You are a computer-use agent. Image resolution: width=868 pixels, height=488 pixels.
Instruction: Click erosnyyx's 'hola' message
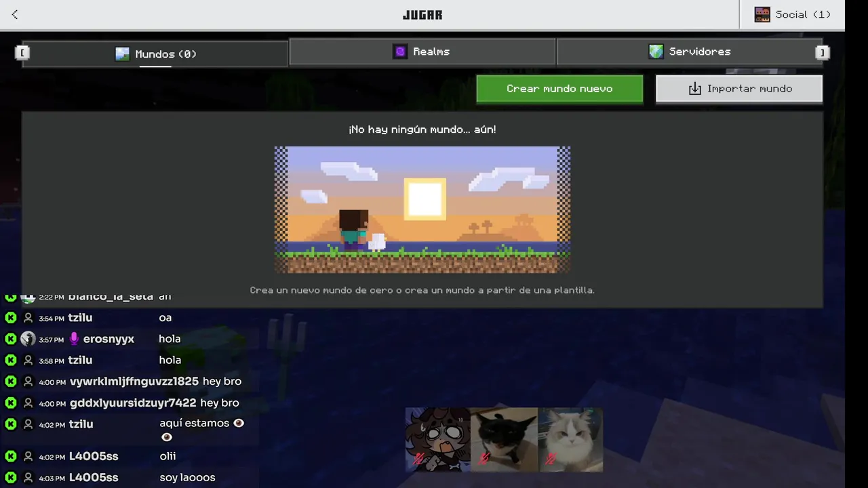point(170,338)
